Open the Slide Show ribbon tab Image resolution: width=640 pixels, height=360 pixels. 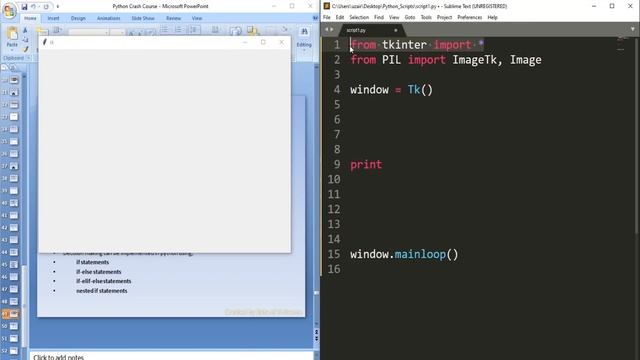pyautogui.click(x=143, y=18)
